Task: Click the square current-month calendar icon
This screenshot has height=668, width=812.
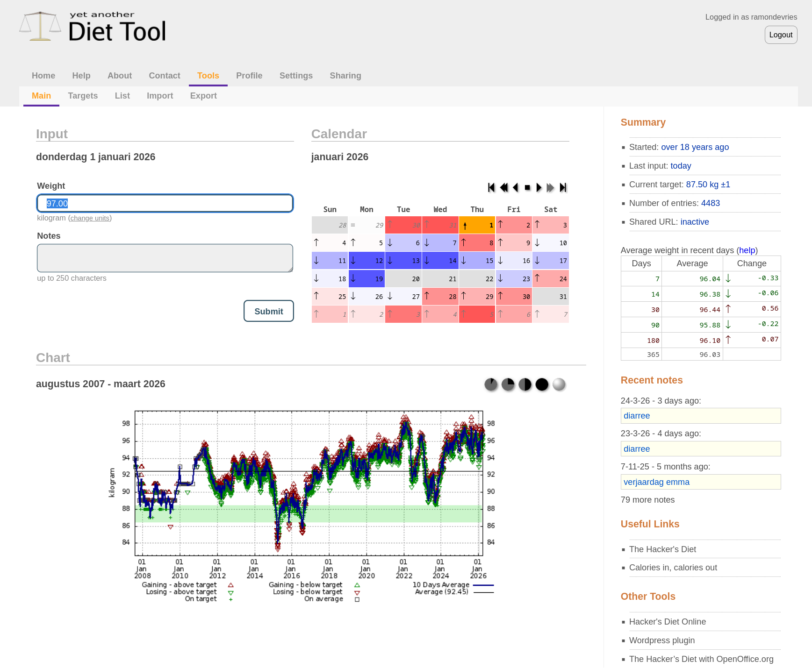Action: click(x=527, y=188)
